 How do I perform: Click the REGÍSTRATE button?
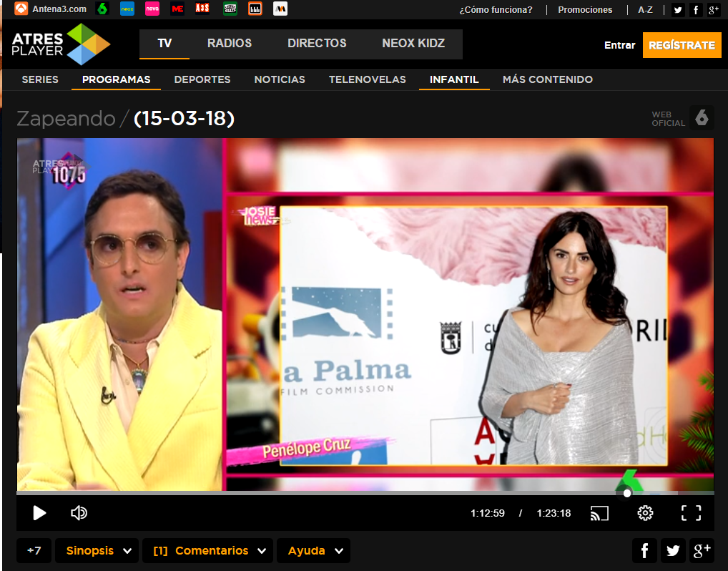click(682, 45)
